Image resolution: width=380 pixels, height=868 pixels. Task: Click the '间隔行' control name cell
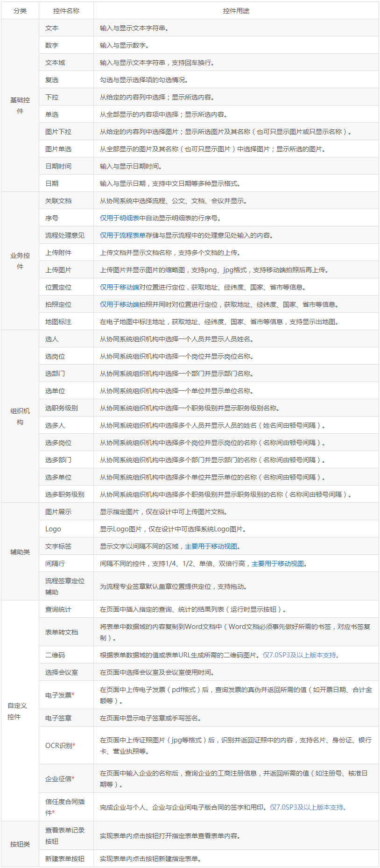[66, 564]
